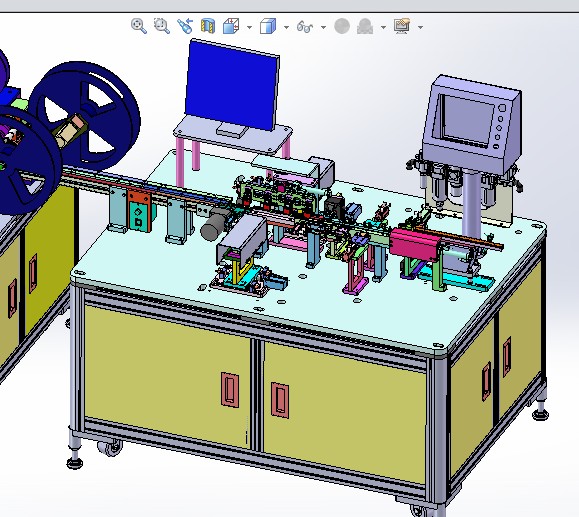The image size is (579, 517).
Task: Select the magenta block on the table
Action: coord(415,244)
